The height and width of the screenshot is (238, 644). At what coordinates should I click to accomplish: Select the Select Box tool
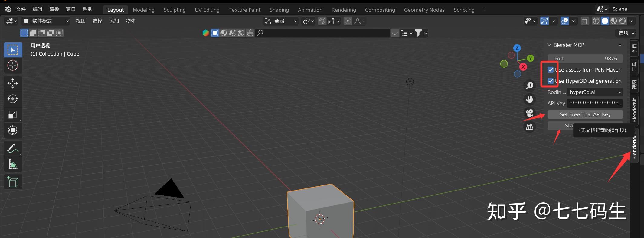[x=13, y=50]
